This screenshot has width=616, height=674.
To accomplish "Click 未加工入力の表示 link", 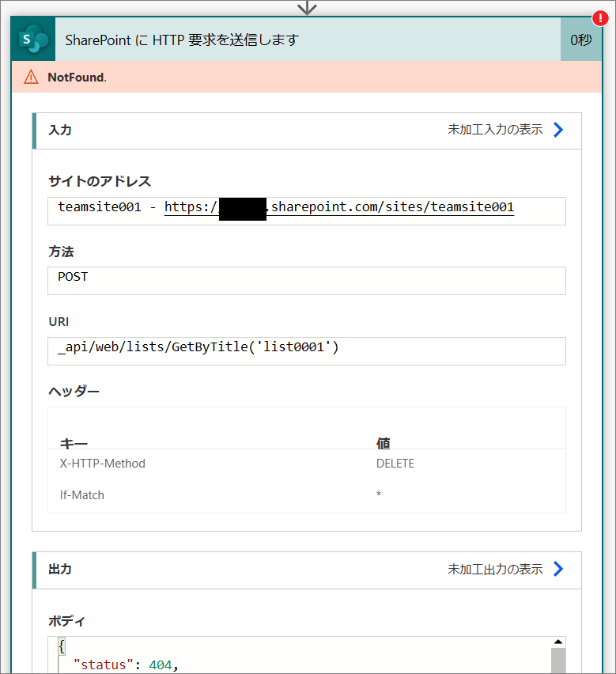I will coord(495,130).
